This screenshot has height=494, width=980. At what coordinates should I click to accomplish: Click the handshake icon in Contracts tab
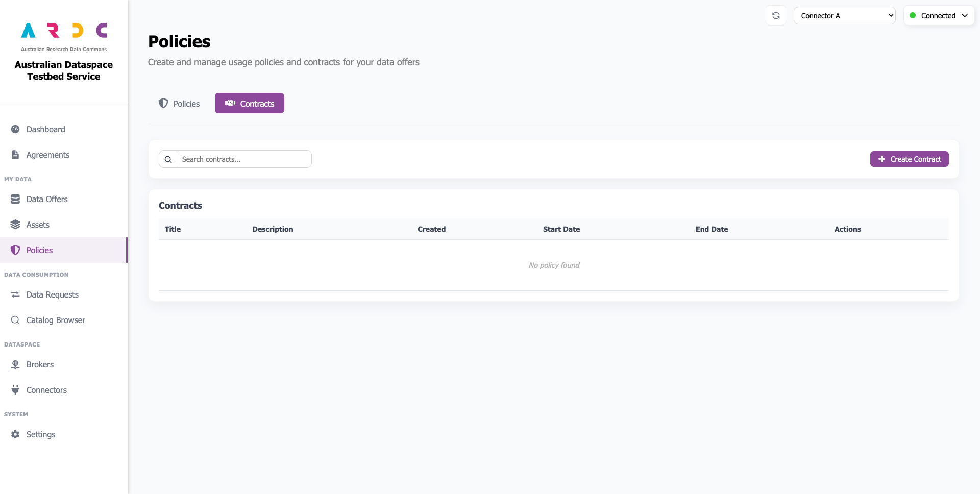230,103
